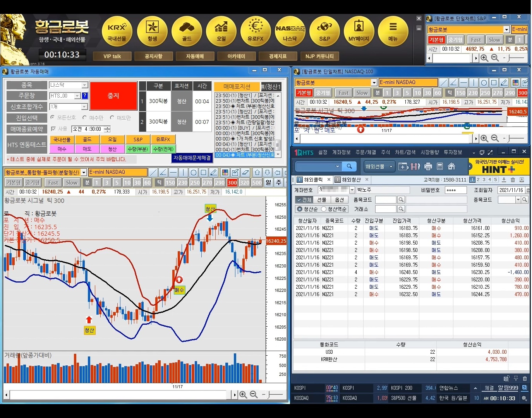Click the red 중지 stop button

[x=113, y=96]
